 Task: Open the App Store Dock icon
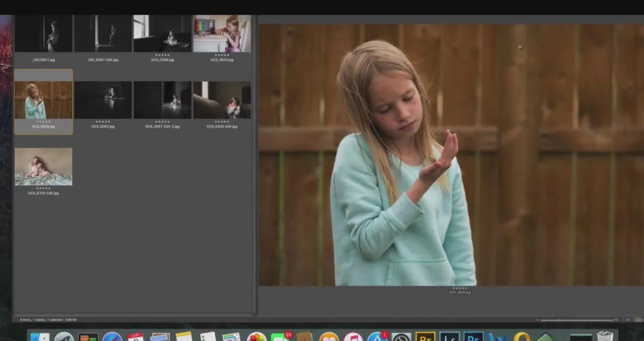377,336
